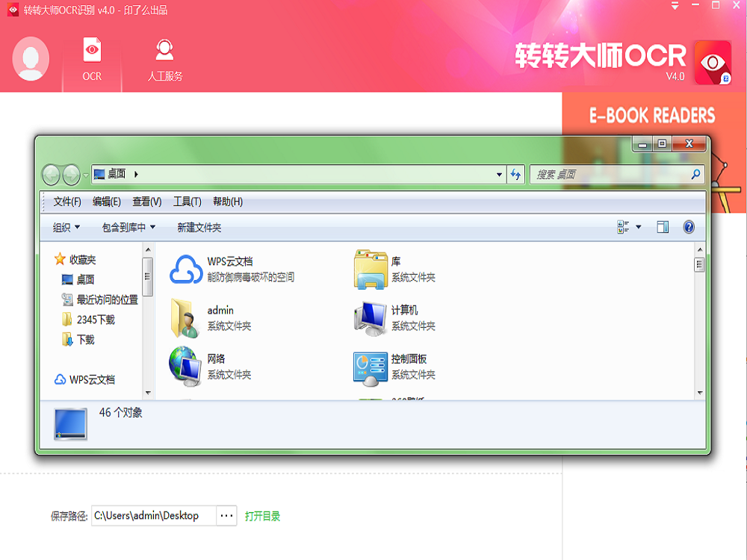
Task: Select the 计算机 item label
Action: point(404,311)
